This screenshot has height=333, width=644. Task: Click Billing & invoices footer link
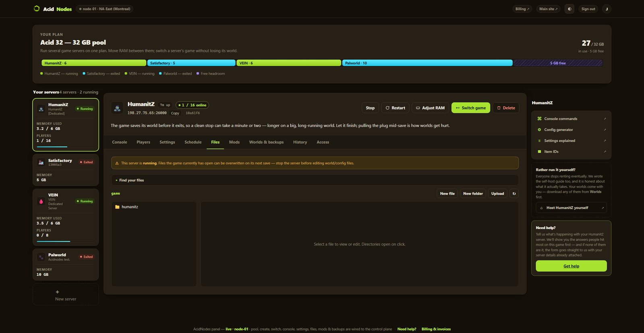pyautogui.click(x=436, y=329)
